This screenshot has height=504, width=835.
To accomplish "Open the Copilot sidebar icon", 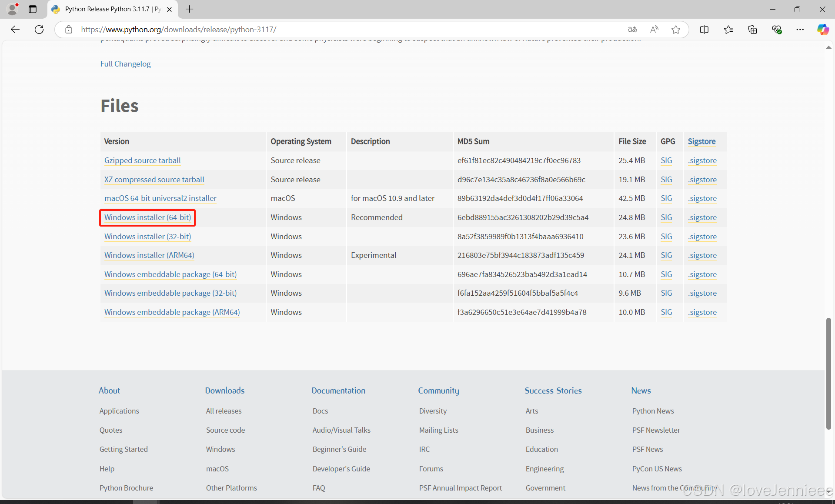I will click(822, 30).
